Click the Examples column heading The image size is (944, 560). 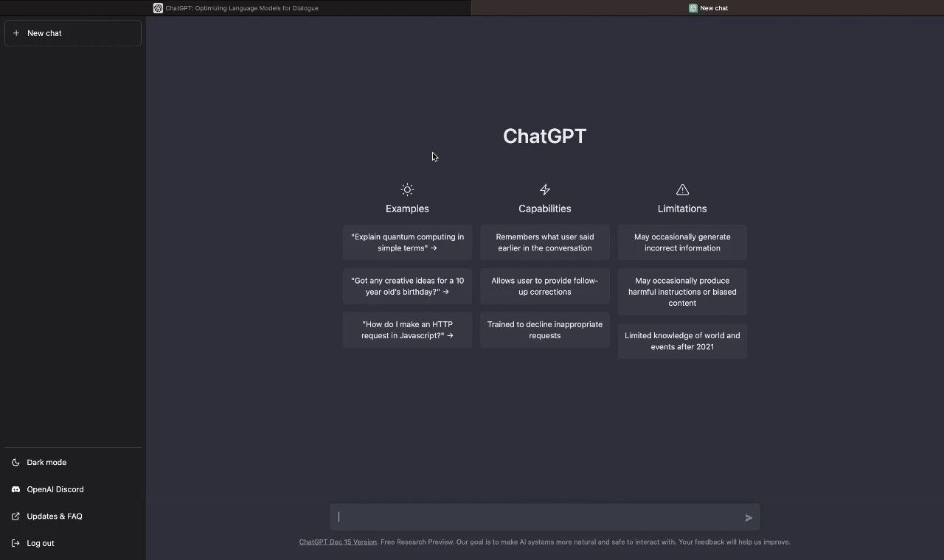[407, 209]
